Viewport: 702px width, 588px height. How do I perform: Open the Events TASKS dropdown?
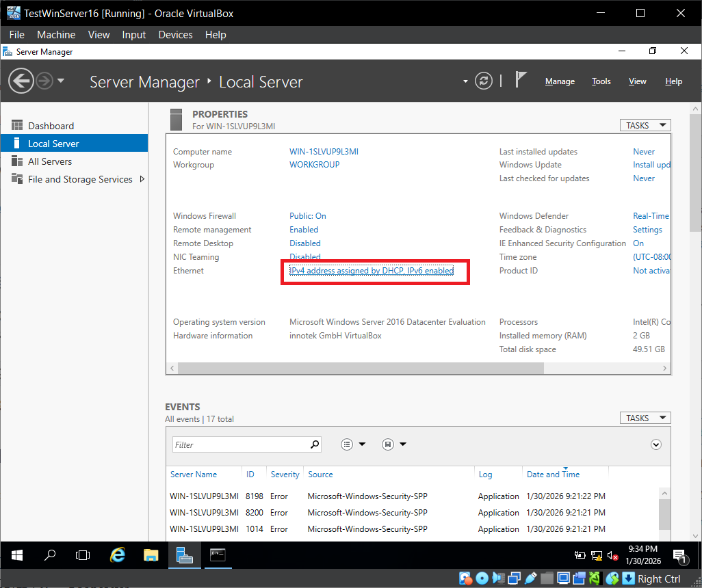coord(645,418)
